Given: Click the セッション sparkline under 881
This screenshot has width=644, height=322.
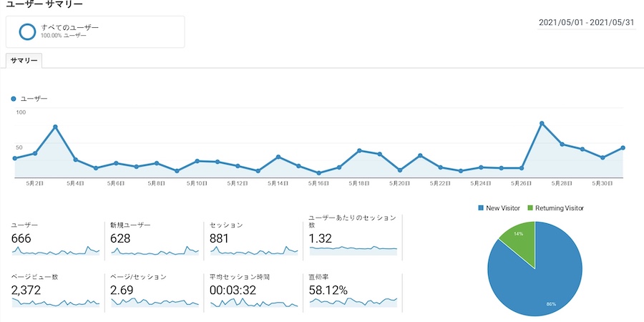Looking at the screenshot, I should pyautogui.click(x=253, y=251).
